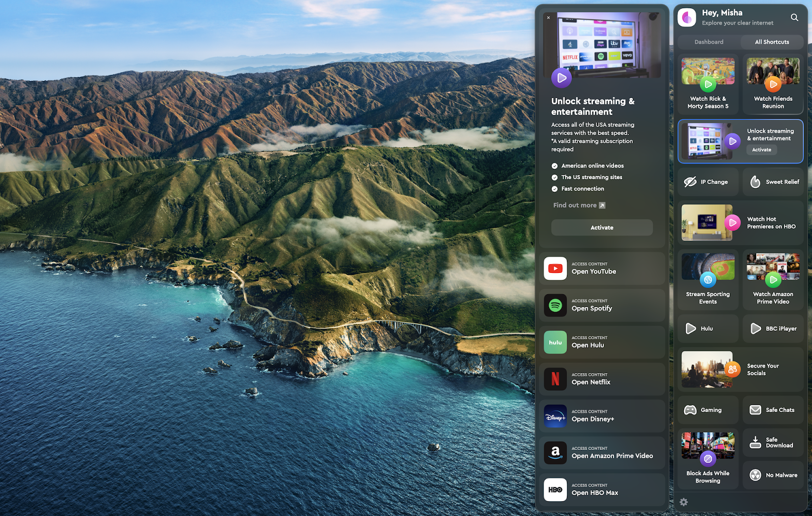
Task: Switch to the All Shortcuts tab
Action: (x=771, y=42)
